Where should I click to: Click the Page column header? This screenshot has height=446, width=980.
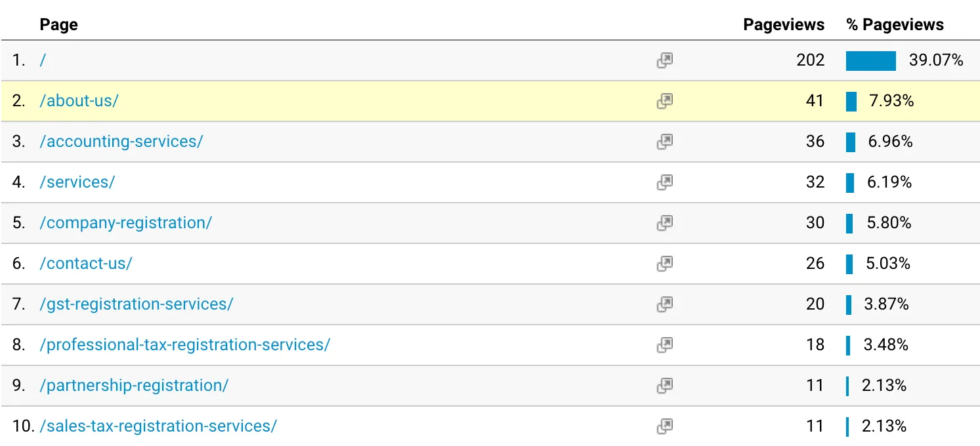click(x=58, y=25)
